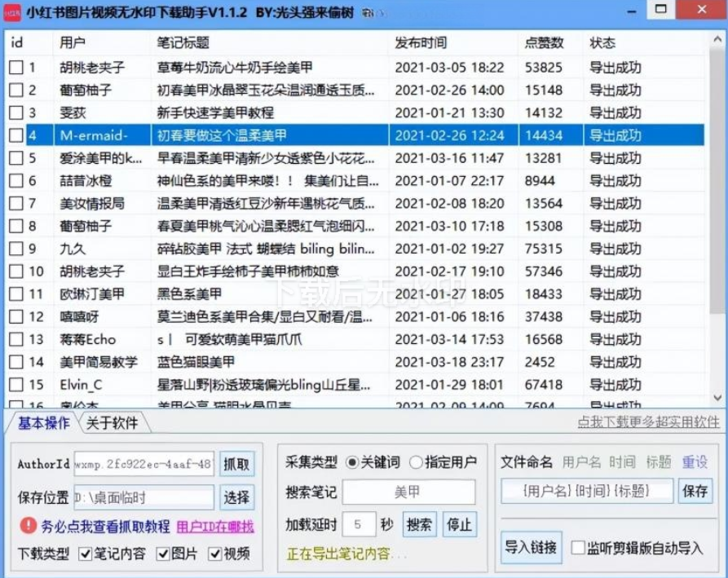Click the like count 75315
728x578 pixels.
tap(543, 249)
